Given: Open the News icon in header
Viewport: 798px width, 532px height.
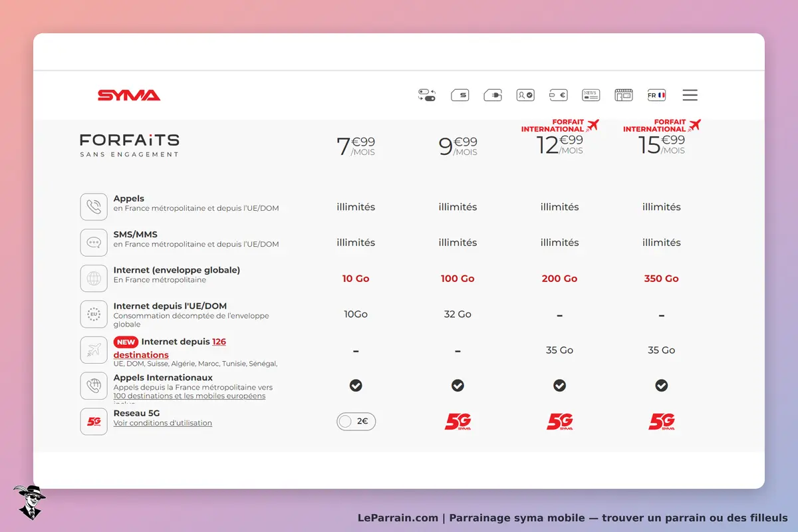Looking at the screenshot, I should tap(591, 95).
